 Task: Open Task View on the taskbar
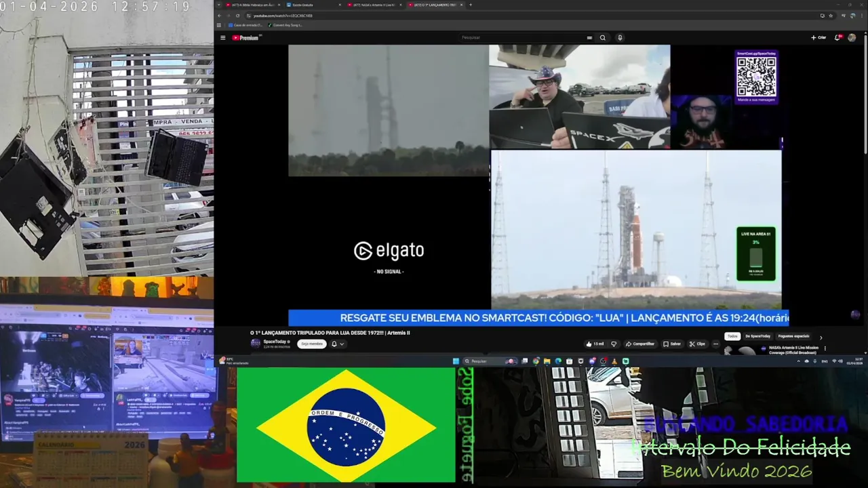(x=525, y=361)
